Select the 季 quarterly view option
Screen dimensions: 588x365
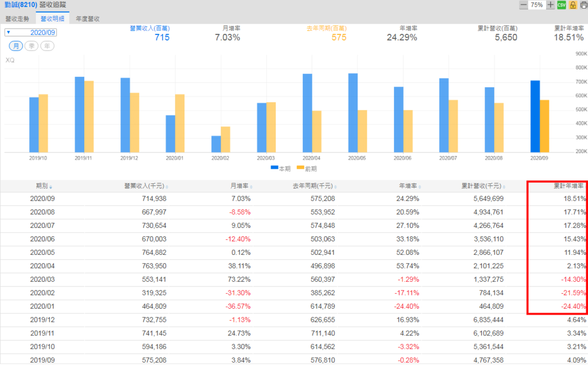click(x=32, y=46)
